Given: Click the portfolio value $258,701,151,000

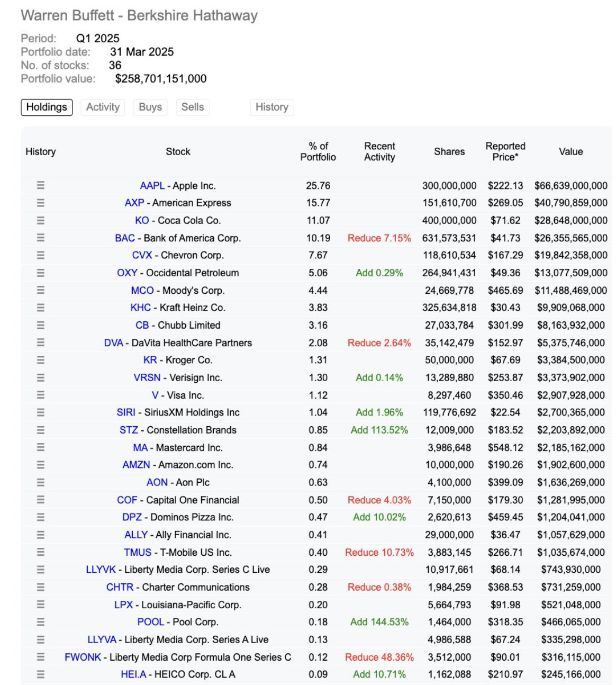Looking at the screenshot, I should click(161, 79).
